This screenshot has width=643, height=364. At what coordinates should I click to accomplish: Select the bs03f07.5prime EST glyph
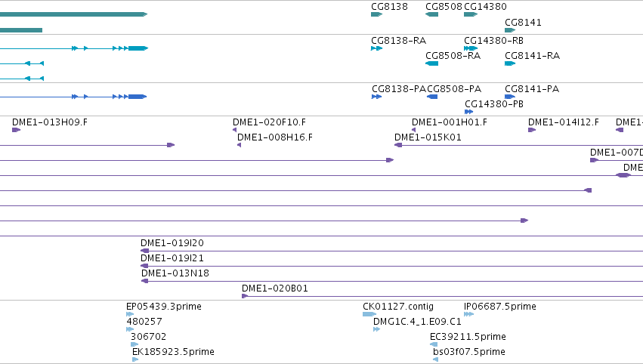click(435, 359)
